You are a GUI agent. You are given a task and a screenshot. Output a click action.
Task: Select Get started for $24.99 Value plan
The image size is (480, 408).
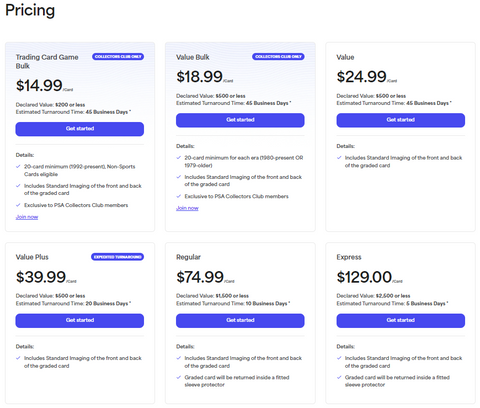401,120
